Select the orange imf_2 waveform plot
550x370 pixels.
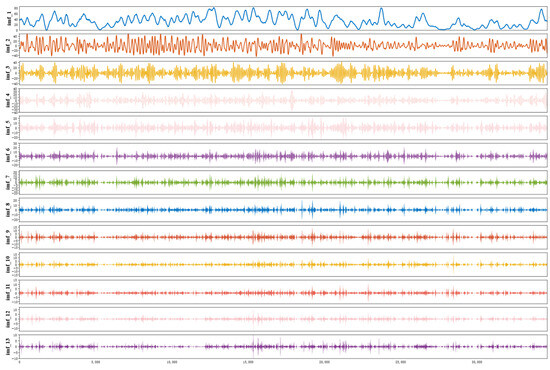(x=283, y=46)
